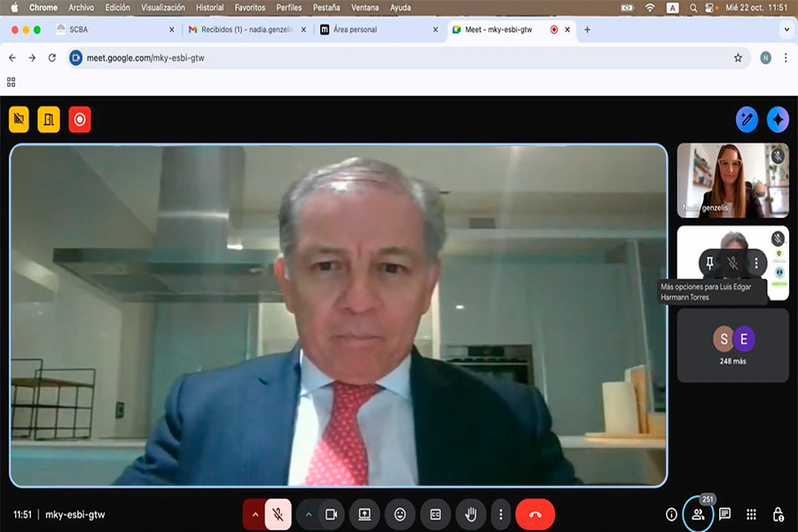
Task: Leave the call with red hang-up button
Action: click(x=535, y=514)
